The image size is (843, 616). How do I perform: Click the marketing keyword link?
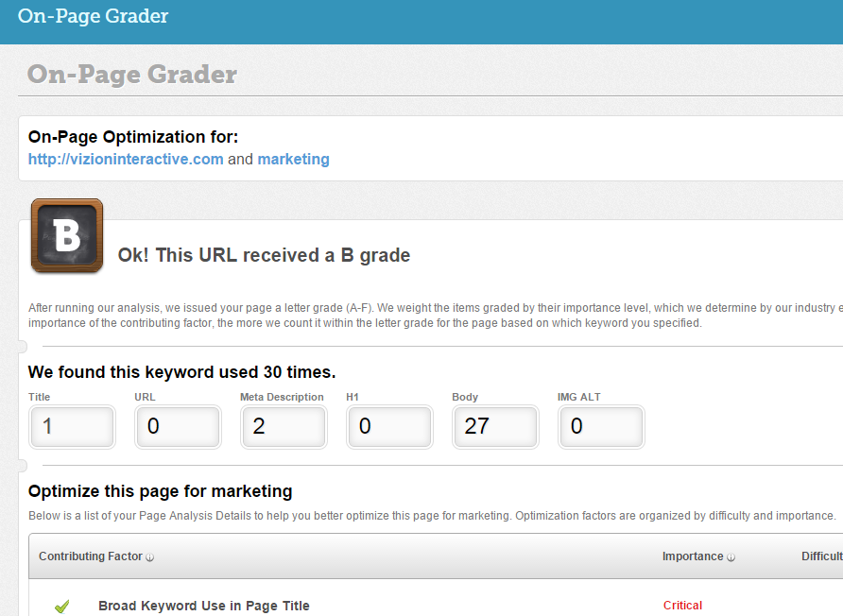coord(293,159)
